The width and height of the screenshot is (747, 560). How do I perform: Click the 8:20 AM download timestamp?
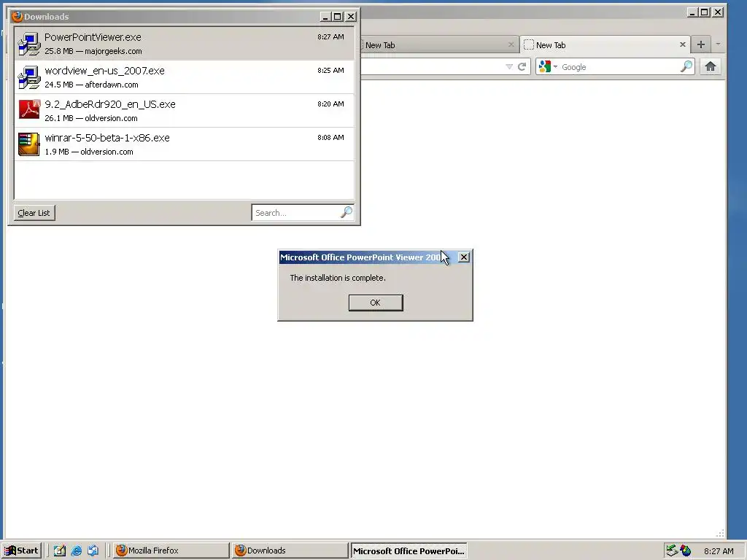pos(330,104)
